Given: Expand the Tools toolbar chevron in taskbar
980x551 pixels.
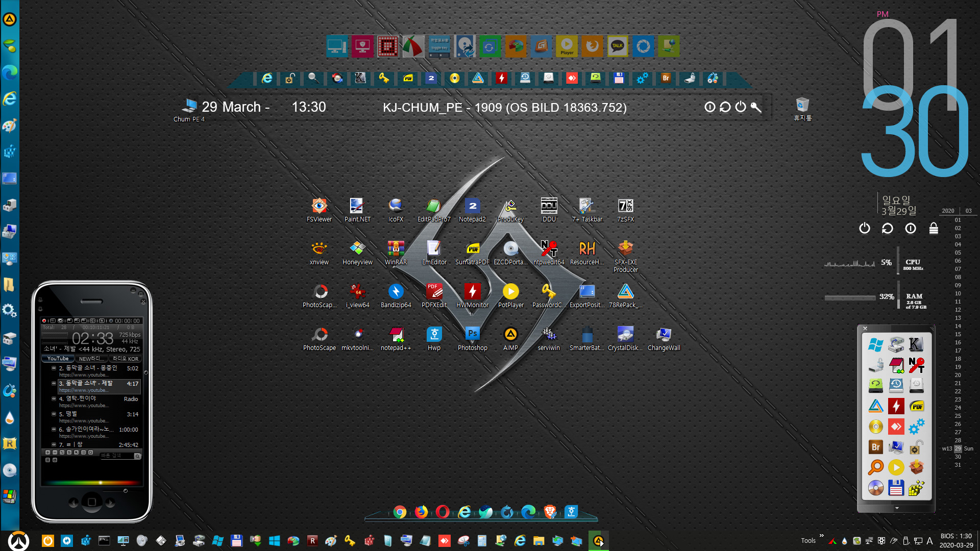Looking at the screenshot, I should click(822, 536).
